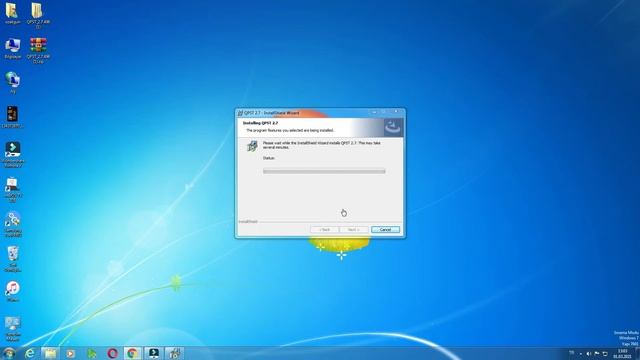Launch the iTunes desktop shortcut

[x=13, y=291]
